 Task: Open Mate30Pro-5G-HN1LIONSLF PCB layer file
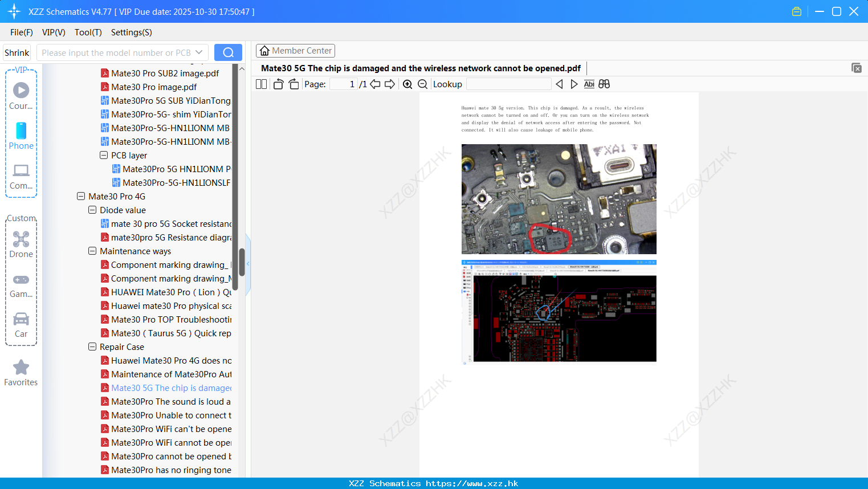click(172, 182)
